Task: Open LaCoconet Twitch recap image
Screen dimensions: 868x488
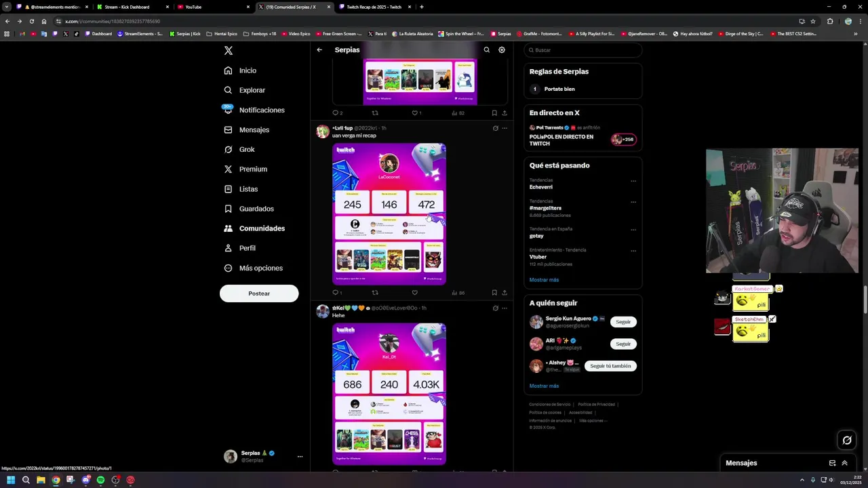Action: coord(389,213)
